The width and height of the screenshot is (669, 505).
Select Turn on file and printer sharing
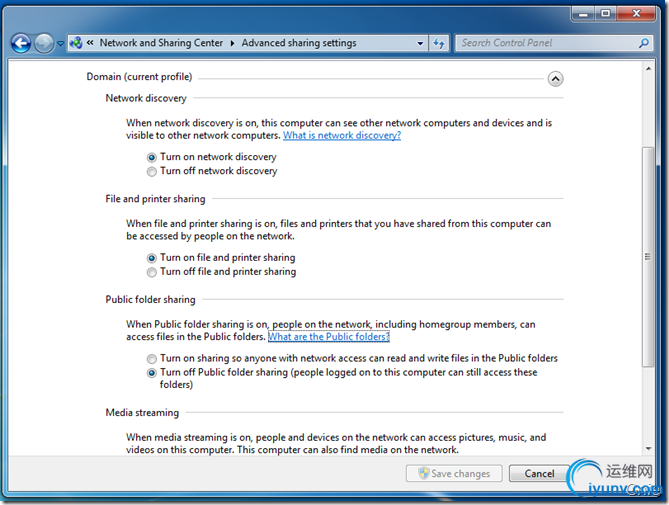coord(221,258)
